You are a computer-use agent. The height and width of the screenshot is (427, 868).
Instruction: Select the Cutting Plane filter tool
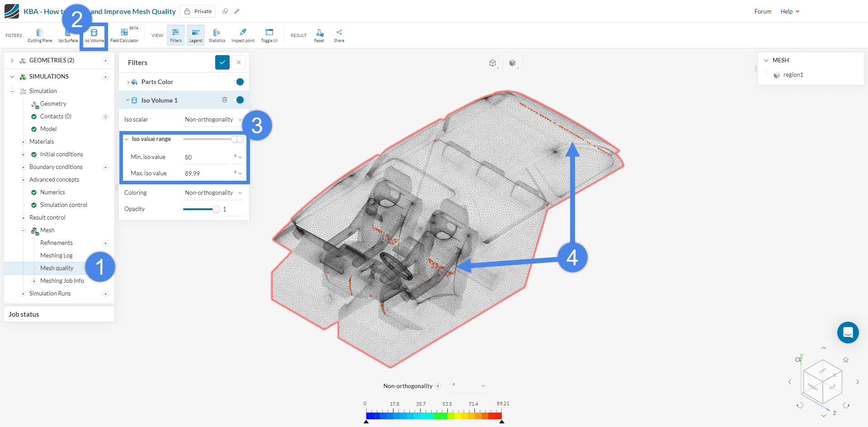tap(40, 35)
